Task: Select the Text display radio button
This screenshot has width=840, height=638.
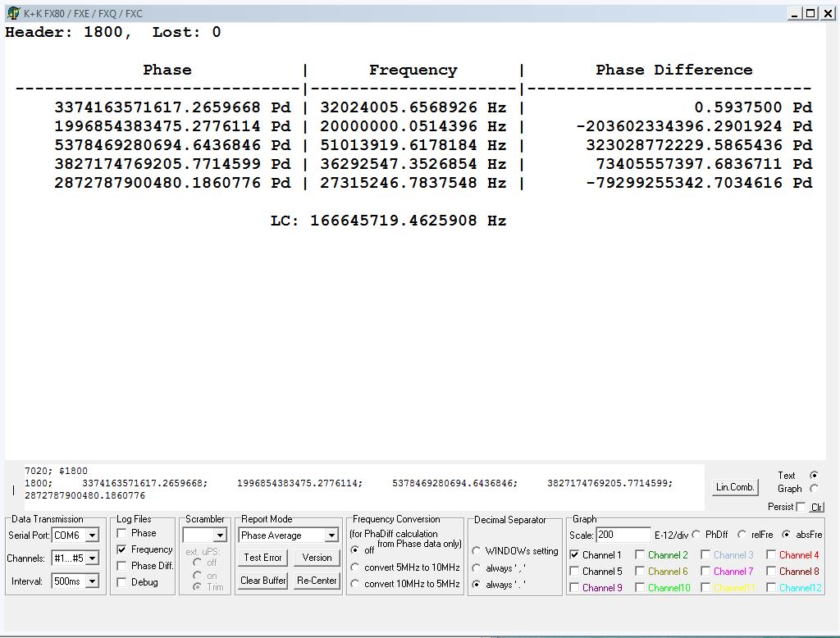Action: coord(815,475)
